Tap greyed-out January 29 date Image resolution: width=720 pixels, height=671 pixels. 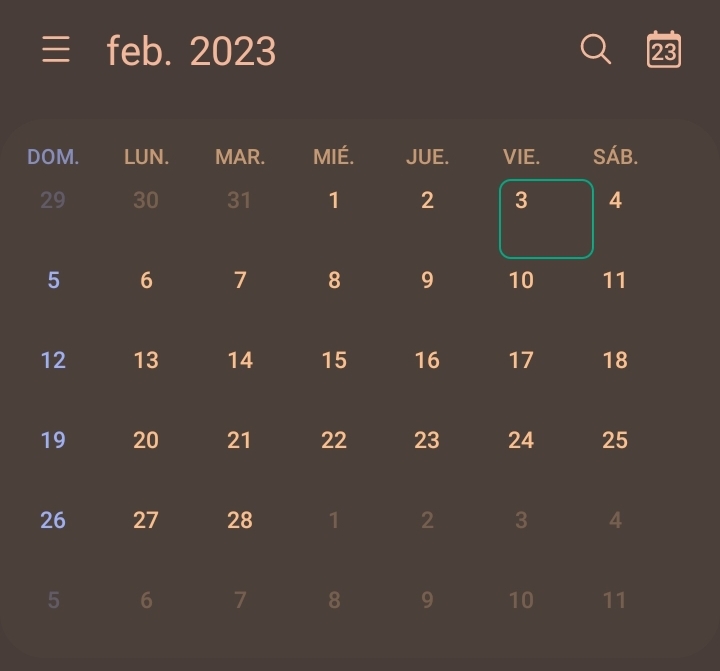(53, 200)
